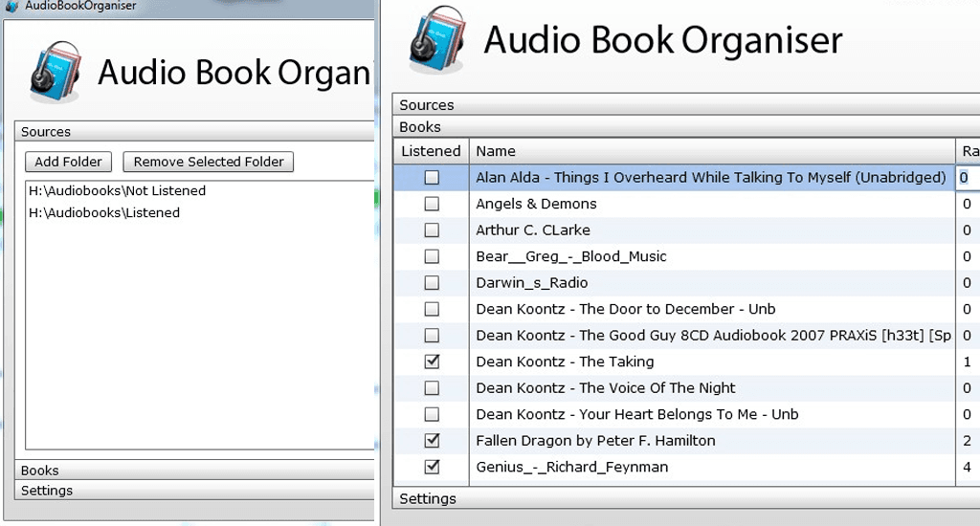Viewport: 980px width, 526px height.
Task: Toggle Listened checkbox for Genius_-_Richard_Feynman
Action: [432, 467]
